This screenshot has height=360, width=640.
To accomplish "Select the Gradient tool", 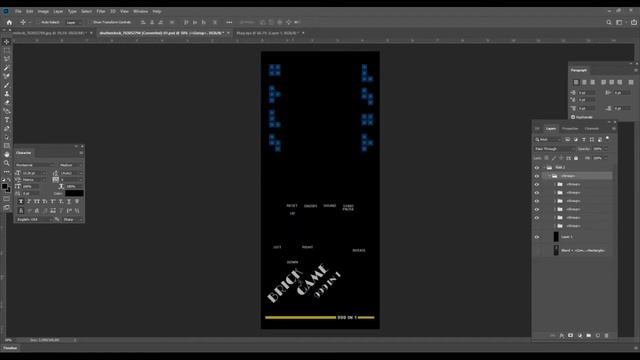I will point(7,111).
